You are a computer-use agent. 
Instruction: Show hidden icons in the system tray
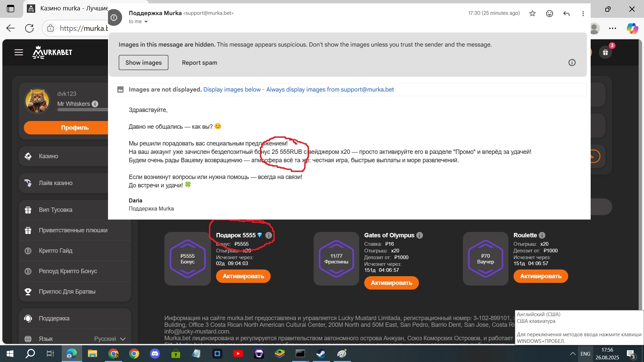[573, 354]
